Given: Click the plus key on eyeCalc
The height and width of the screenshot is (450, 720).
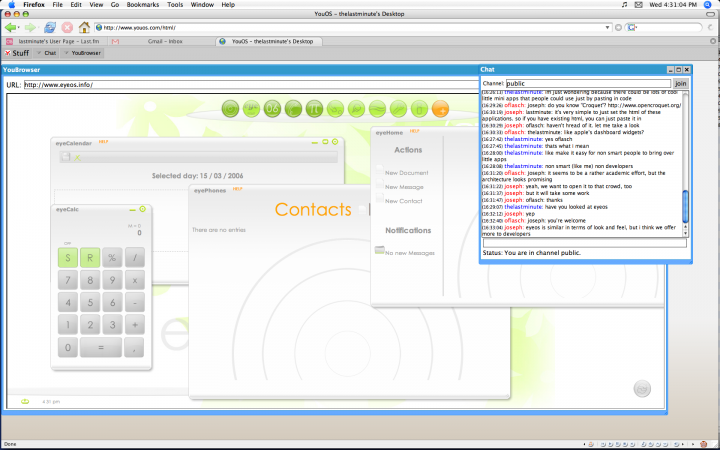Looking at the screenshot, I should [135, 325].
